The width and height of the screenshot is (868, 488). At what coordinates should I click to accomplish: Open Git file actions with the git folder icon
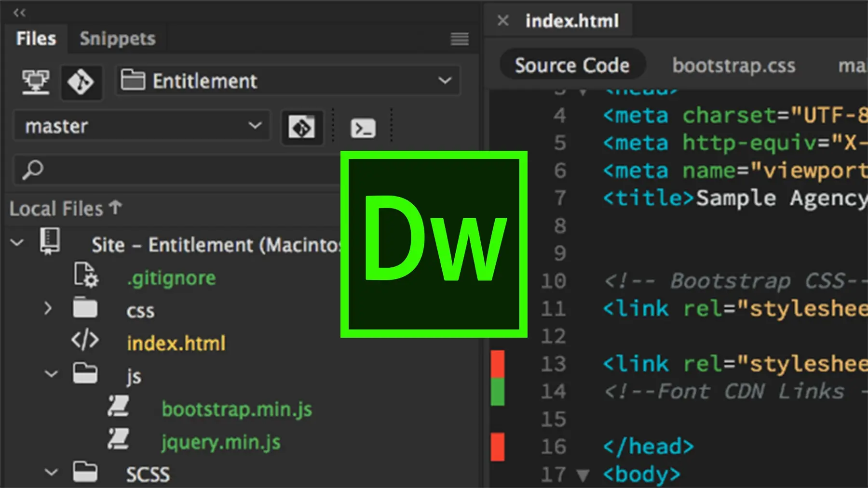302,127
